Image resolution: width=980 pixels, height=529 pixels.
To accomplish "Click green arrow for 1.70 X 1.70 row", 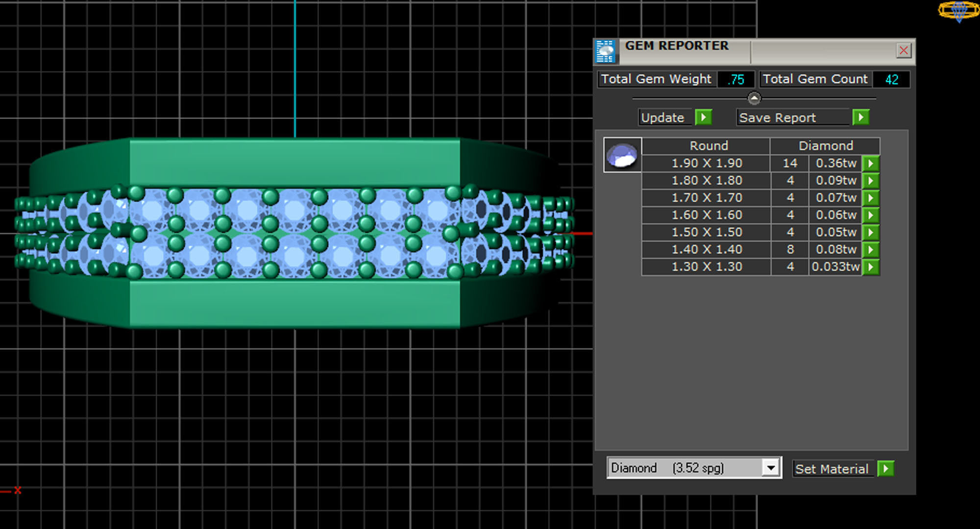I will pyautogui.click(x=871, y=198).
